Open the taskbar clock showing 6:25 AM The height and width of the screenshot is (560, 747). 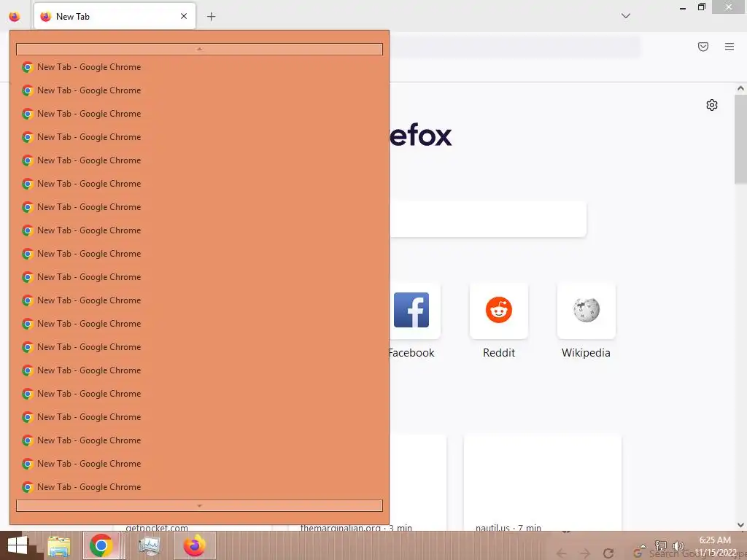tap(715, 546)
